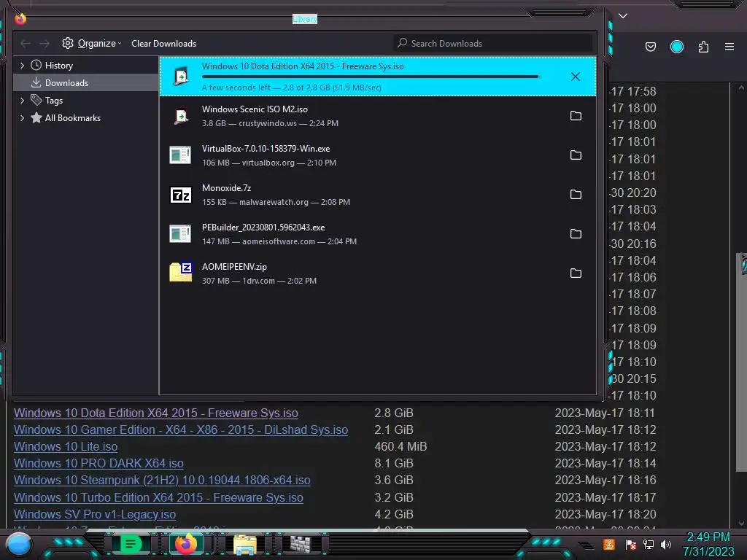Image resolution: width=747 pixels, height=560 pixels.
Task: Go forward in Library window
Action: pos(44,44)
